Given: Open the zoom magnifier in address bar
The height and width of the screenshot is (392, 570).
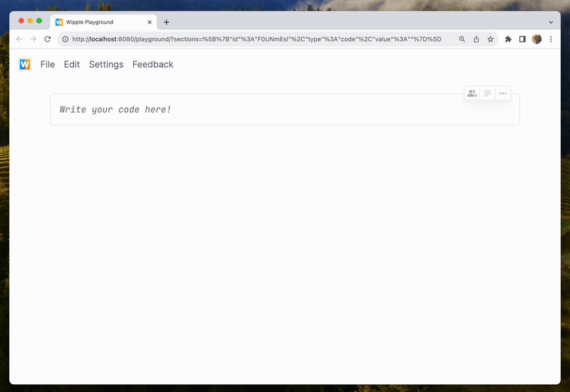Looking at the screenshot, I should point(462,39).
